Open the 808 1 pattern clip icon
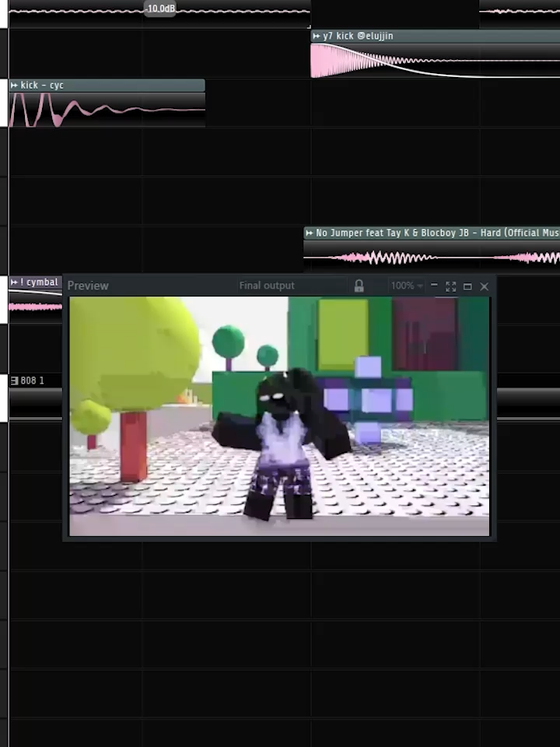 coord(14,381)
